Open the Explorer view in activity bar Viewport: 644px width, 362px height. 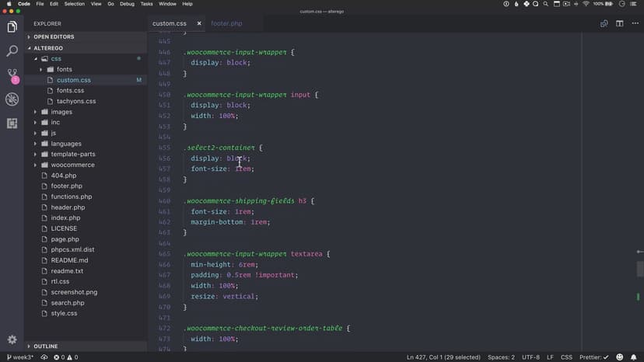pyautogui.click(x=12, y=27)
